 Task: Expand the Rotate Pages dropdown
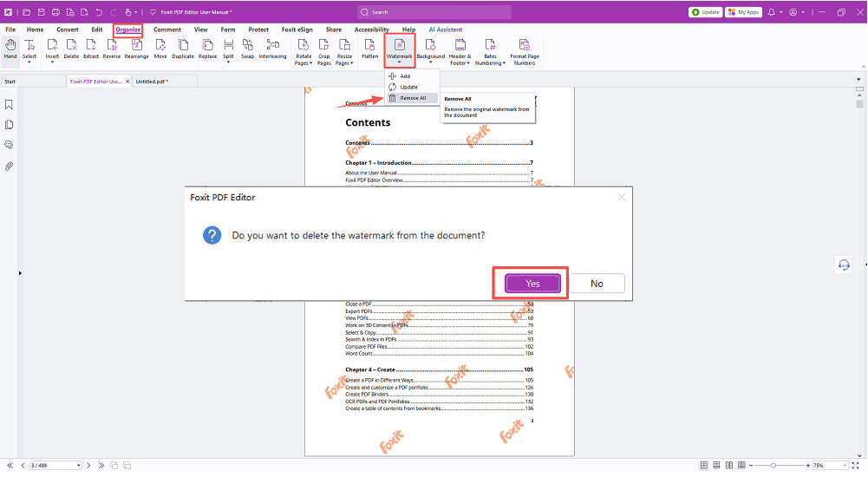point(310,63)
